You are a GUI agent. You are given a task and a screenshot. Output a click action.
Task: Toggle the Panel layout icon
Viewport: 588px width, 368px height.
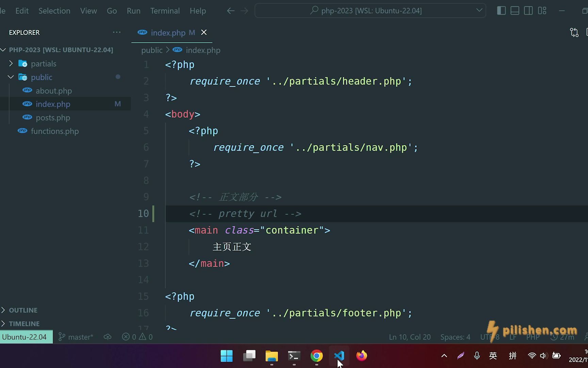514,11
